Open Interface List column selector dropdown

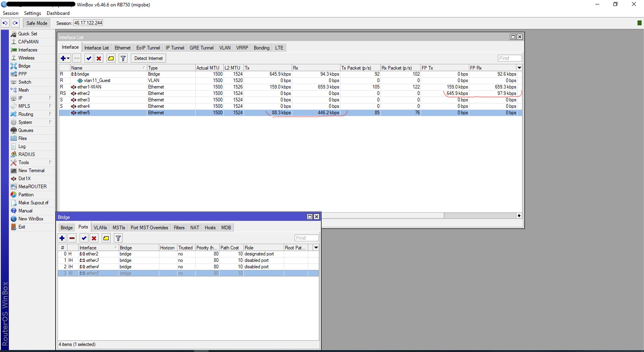[x=519, y=68]
